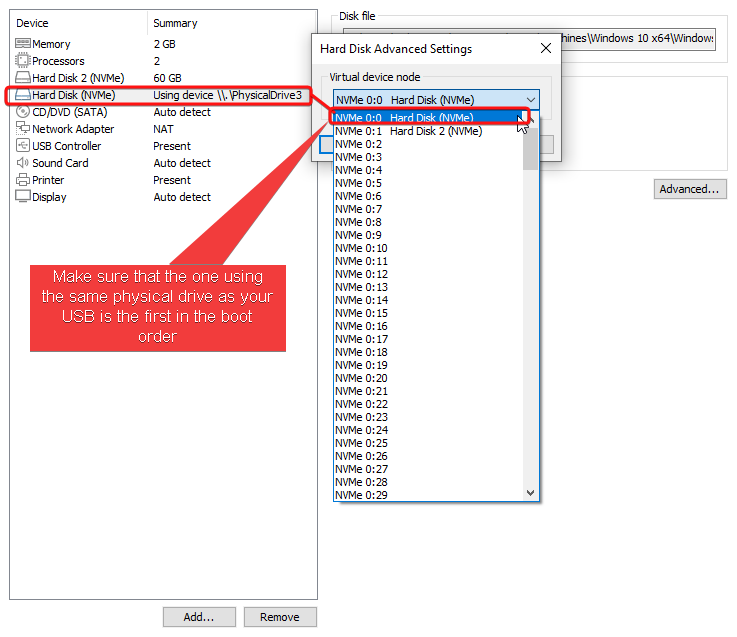Viewport: 737px width, 637px height.
Task: Select NVMe 0:21 in the list
Action: coord(428,391)
